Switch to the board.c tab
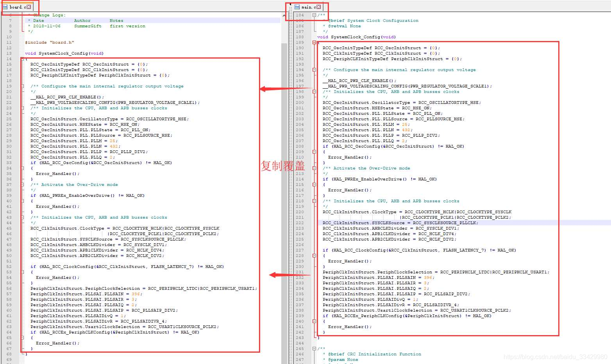The width and height of the screenshot is (611, 364). point(17,7)
